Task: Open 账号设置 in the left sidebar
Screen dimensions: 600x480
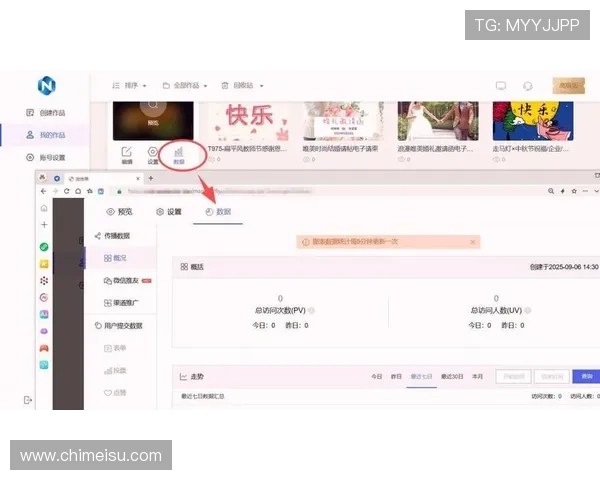Action: tap(46, 157)
